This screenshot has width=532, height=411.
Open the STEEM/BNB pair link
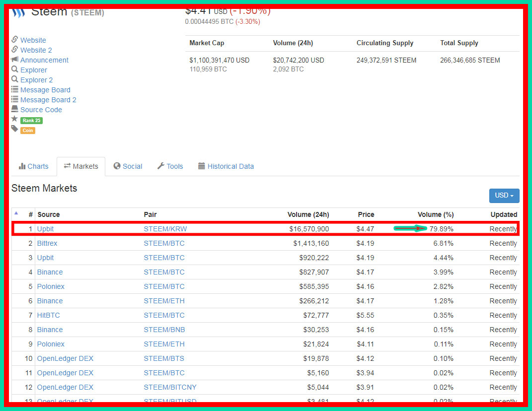[164, 330]
